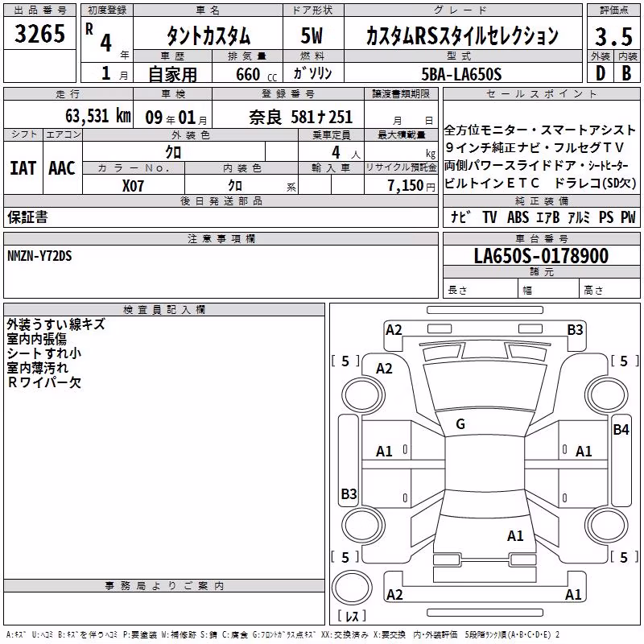Click the inspector note "シートすれ小"
The height and width of the screenshot is (644, 644).
pos(44,353)
